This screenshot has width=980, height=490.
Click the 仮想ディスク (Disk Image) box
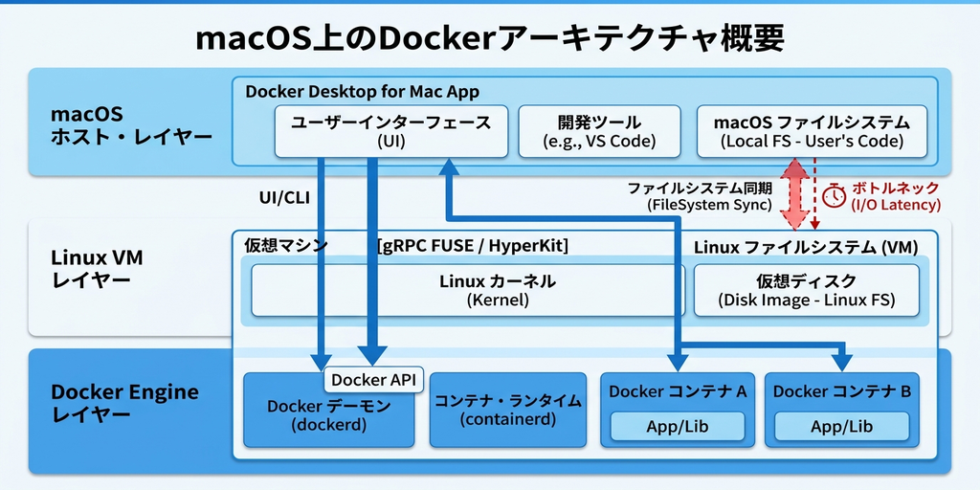[x=806, y=290]
